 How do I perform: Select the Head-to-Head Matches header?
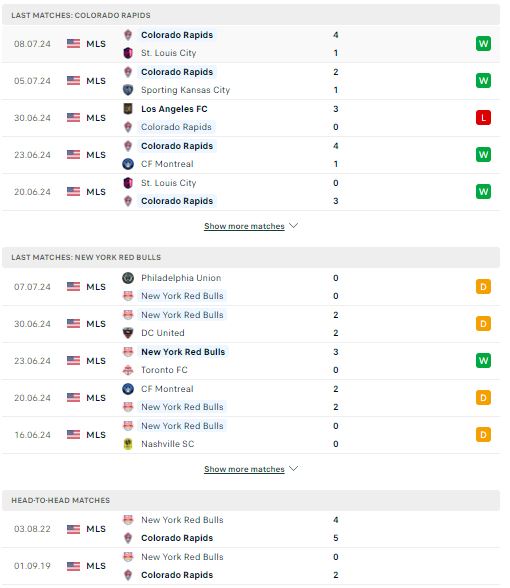251,500
